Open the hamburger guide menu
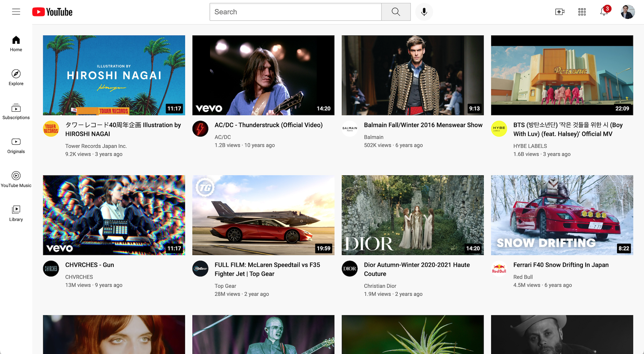Image resolution: width=644 pixels, height=354 pixels. click(16, 12)
